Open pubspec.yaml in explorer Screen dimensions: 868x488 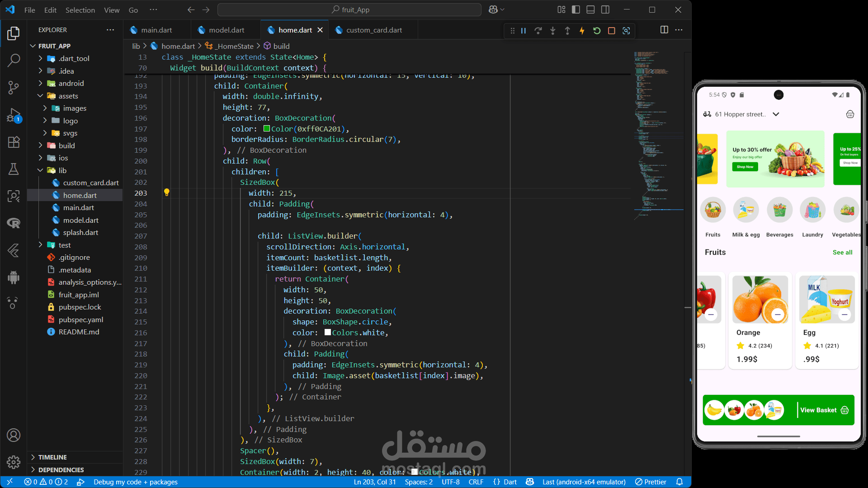tap(81, 319)
